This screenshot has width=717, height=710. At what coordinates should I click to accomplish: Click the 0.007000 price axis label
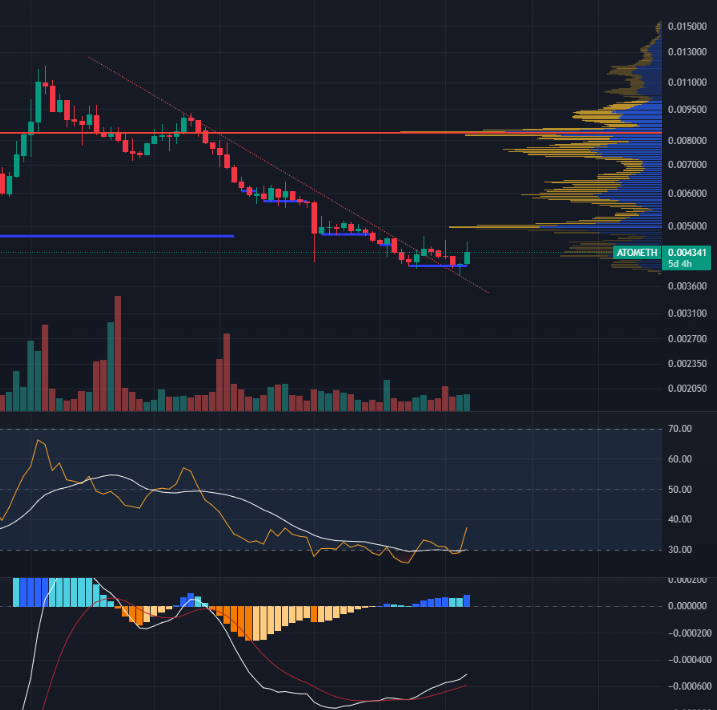point(687,165)
